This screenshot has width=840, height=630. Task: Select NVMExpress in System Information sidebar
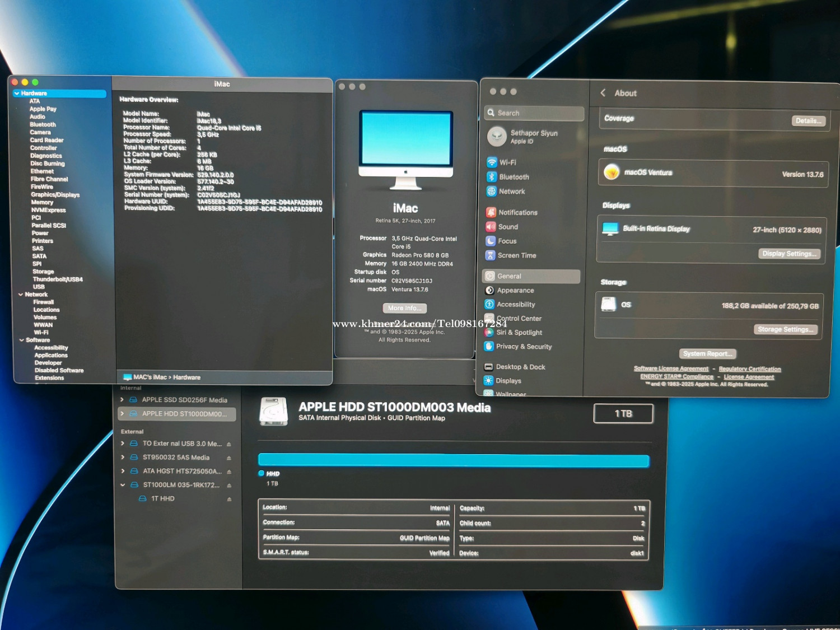pos(48,211)
